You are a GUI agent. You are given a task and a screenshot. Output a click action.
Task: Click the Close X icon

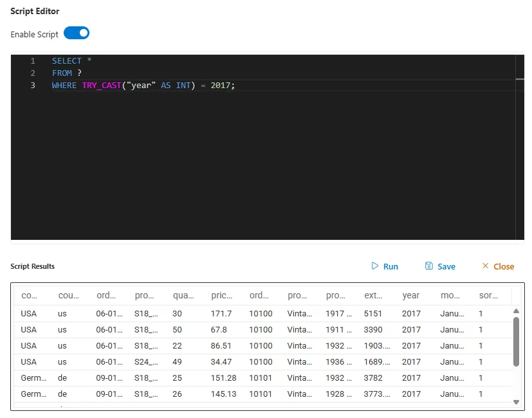[486, 266]
